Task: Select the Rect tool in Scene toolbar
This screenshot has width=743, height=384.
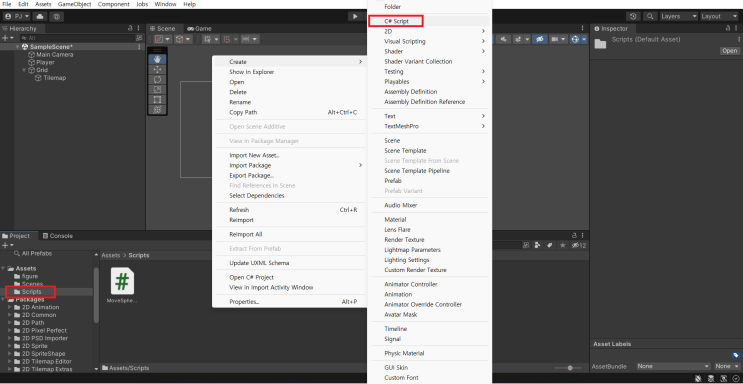Action: pos(157,99)
